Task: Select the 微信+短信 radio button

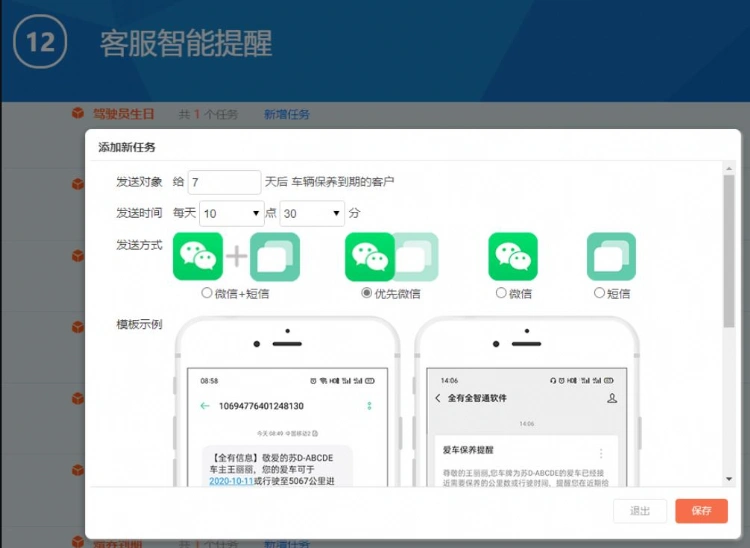Action: [x=206, y=293]
